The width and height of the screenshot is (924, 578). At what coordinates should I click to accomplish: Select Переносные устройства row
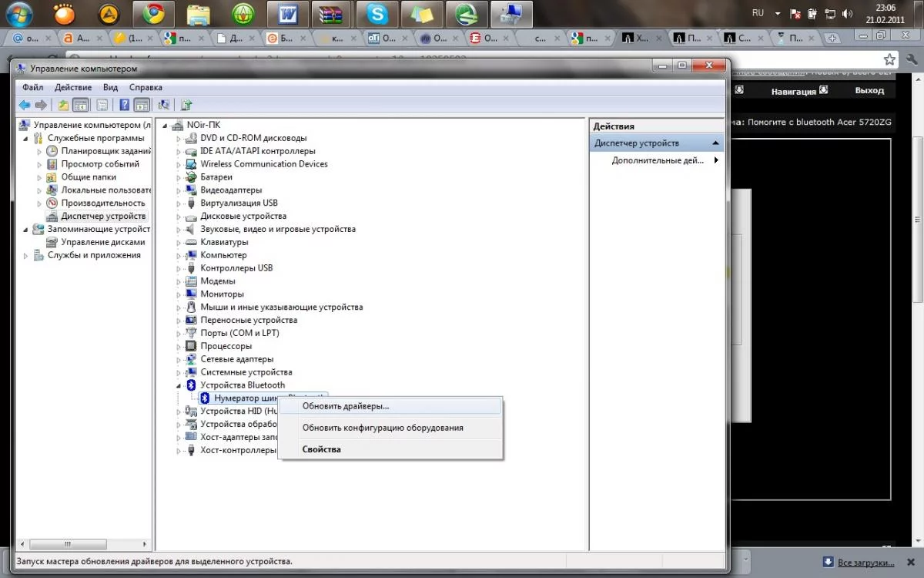[x=249, y=320]
